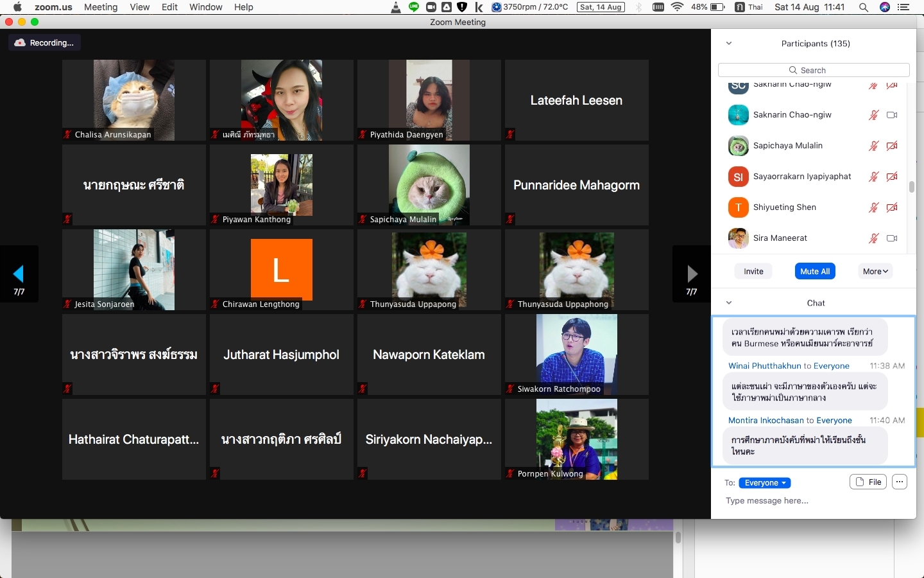The width and height of the screenshot is (924, 578).
Task: Go to previous gallery page arrow
Action: coord(19,274)
